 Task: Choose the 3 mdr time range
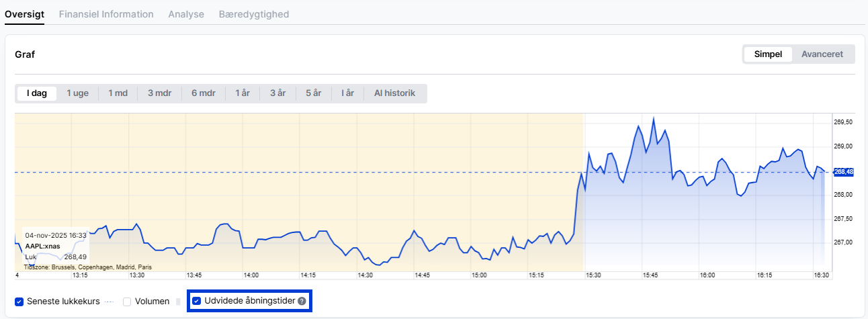(160, 93)
